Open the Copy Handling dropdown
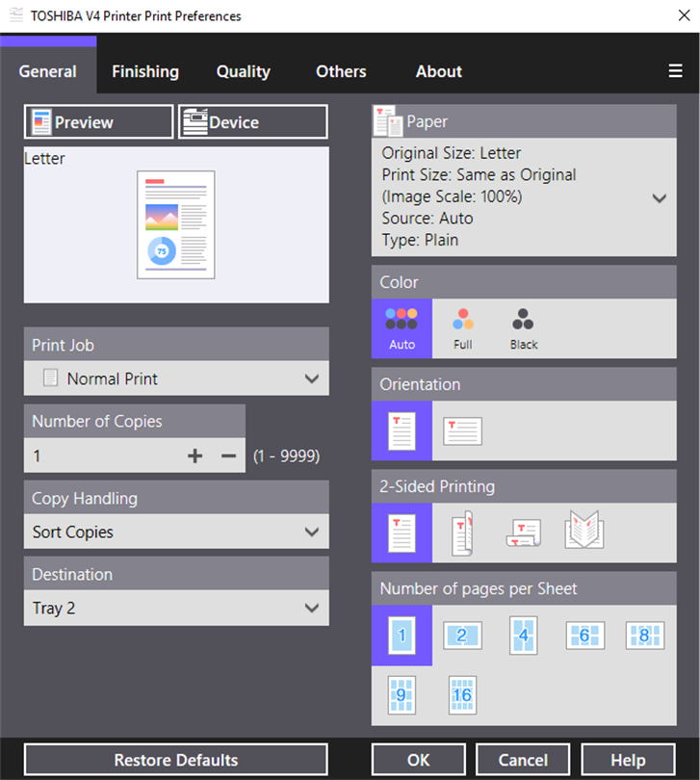This screenshot has width=700, height=780. (176, 532)
